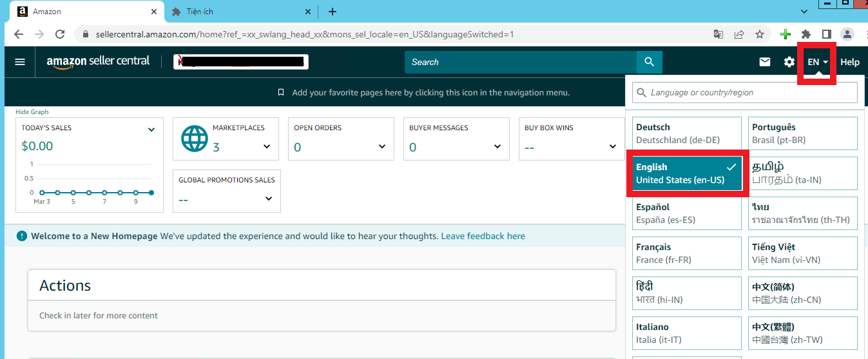Screen dimensions: 868x359
Task: Select Tiếng Việt language option
Action: tap(802, 253)
